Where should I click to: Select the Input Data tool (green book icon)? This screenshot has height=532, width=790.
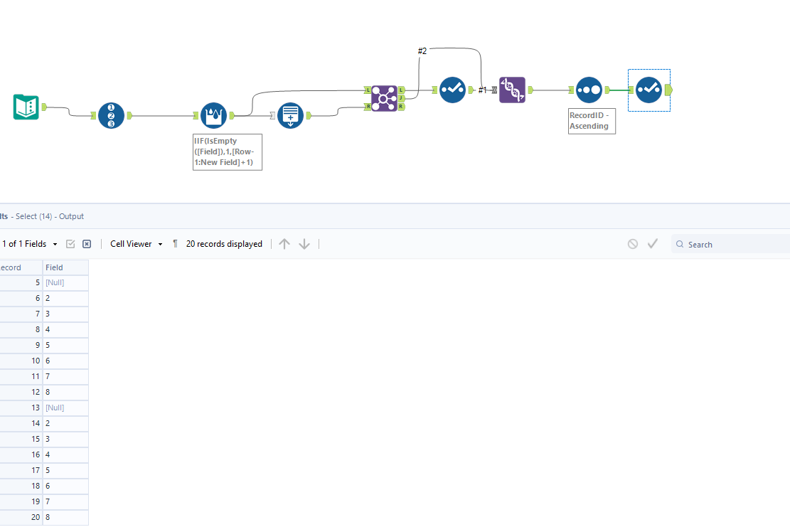click(26, 105)
